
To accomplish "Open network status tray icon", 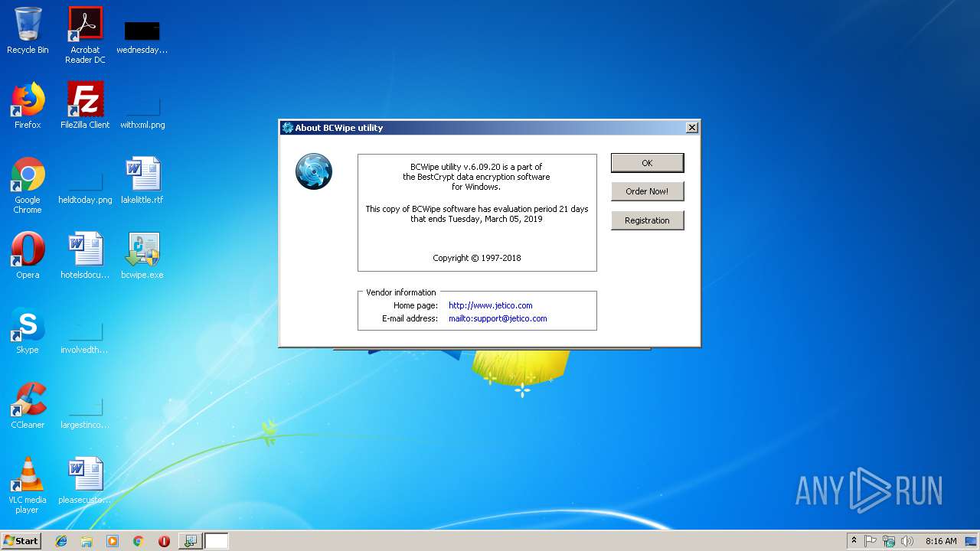I will [x=889, y=541].
